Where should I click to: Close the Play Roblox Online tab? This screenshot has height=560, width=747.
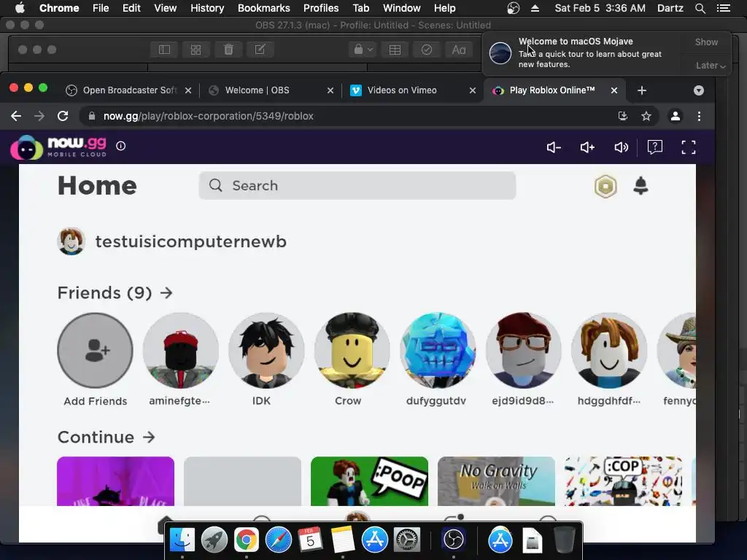point(614,90)
